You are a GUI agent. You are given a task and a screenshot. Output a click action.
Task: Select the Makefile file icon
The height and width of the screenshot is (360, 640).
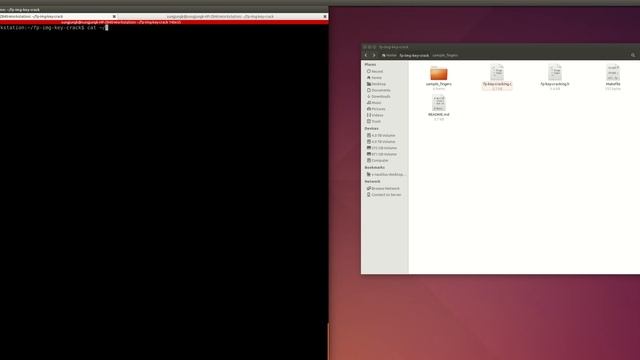pos(613,73)
